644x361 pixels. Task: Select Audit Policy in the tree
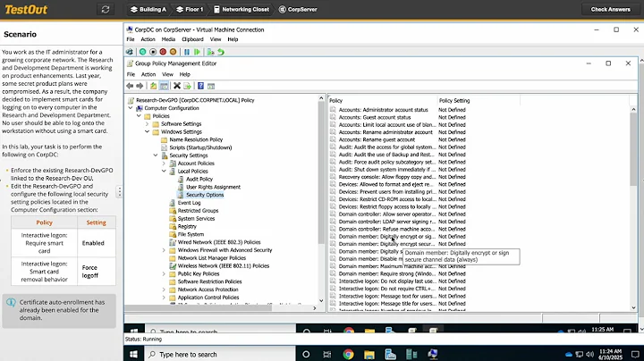[x=199, y=179]
